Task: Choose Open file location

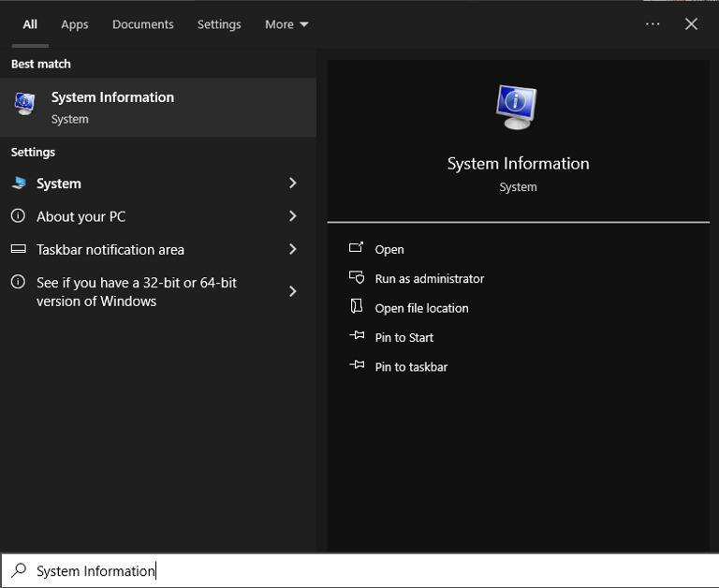Action: point(422,308)
